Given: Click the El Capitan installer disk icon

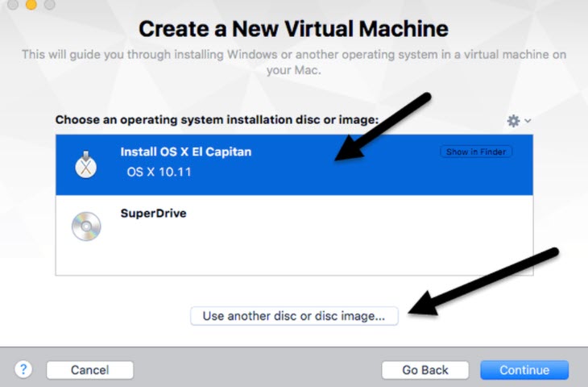Looking at the screenshot, I should pyautogui.click(x=86, y=164).
